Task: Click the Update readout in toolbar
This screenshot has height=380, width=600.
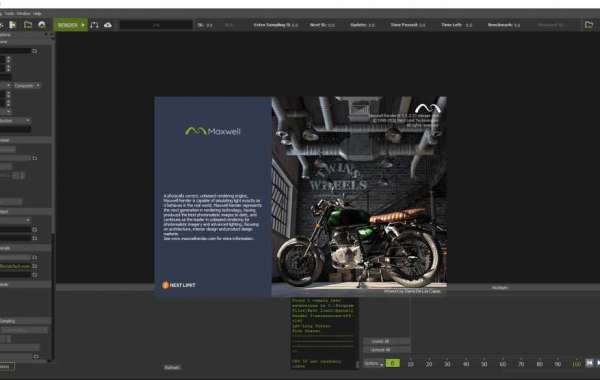Action: 362,25
